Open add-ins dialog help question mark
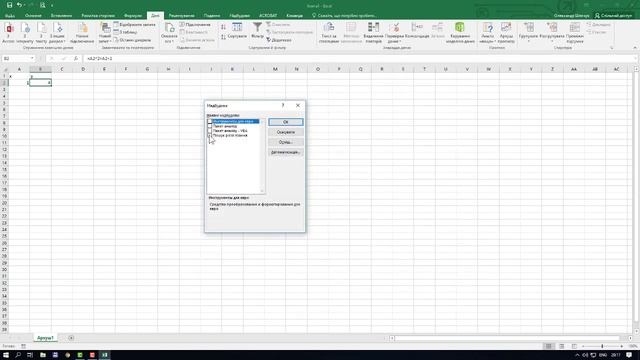The image size is (640, 360). pyautogui.click(x=283, y=105)
